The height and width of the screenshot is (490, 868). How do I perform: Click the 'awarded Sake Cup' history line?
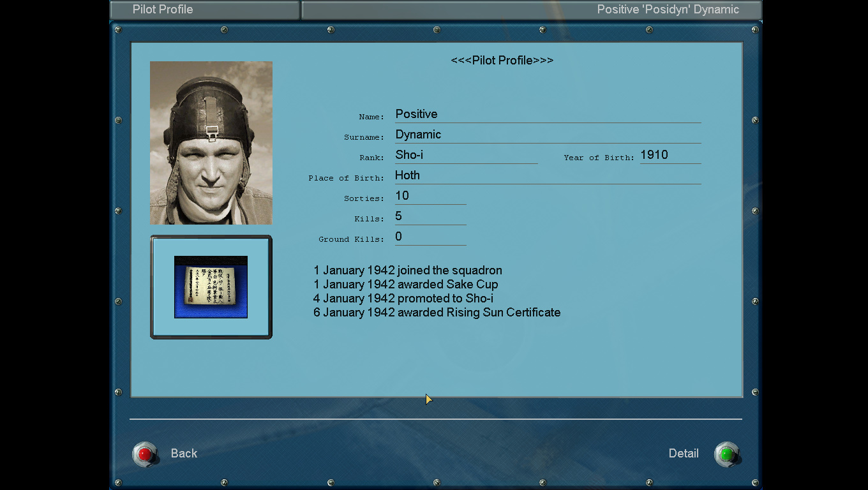point(406,285)
